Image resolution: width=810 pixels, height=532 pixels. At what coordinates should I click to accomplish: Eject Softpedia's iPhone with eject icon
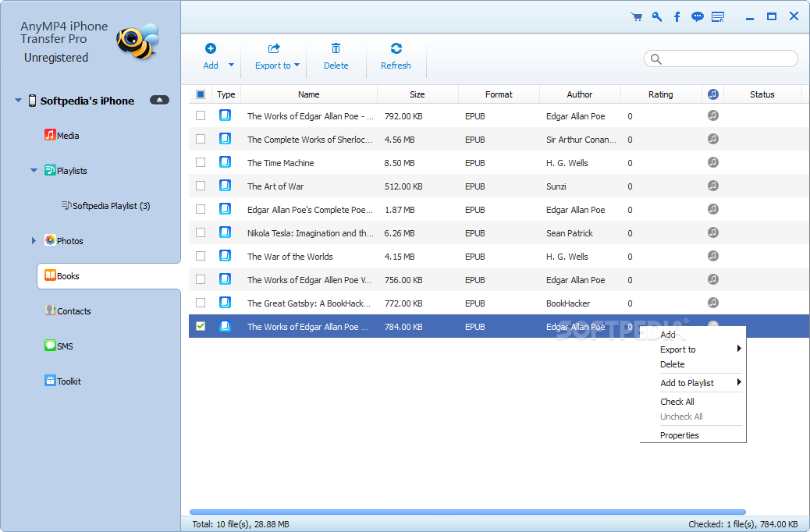coord(160,100)
